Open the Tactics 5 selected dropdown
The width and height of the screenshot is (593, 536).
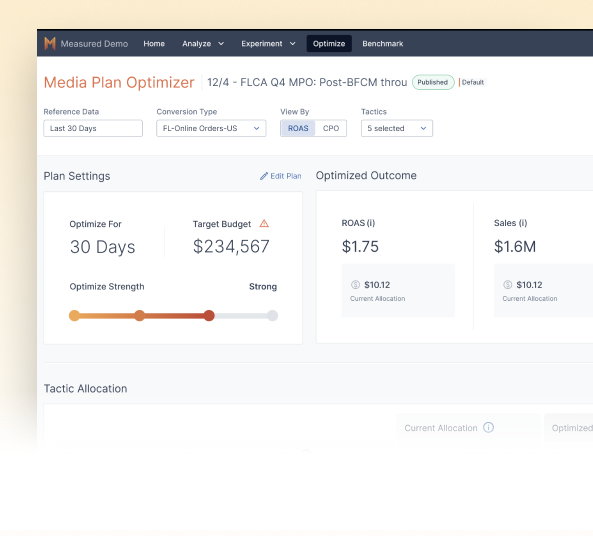click(397, 128)
